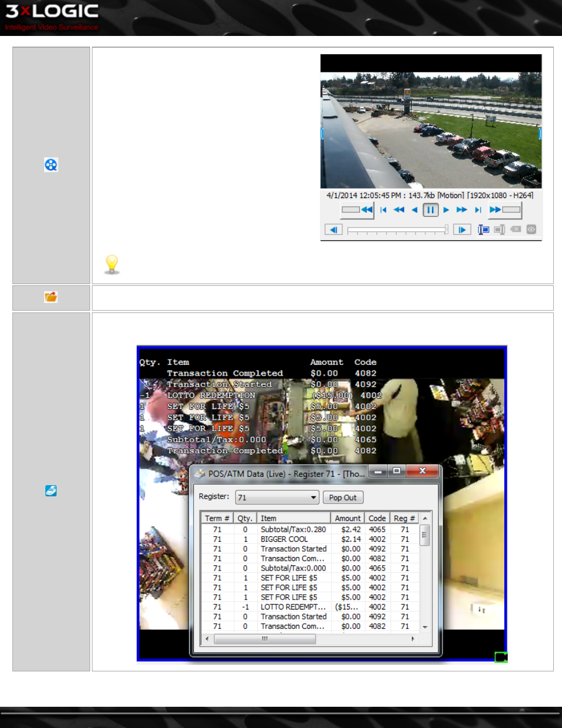Click the horizontal scrollbar thumb

265,638
